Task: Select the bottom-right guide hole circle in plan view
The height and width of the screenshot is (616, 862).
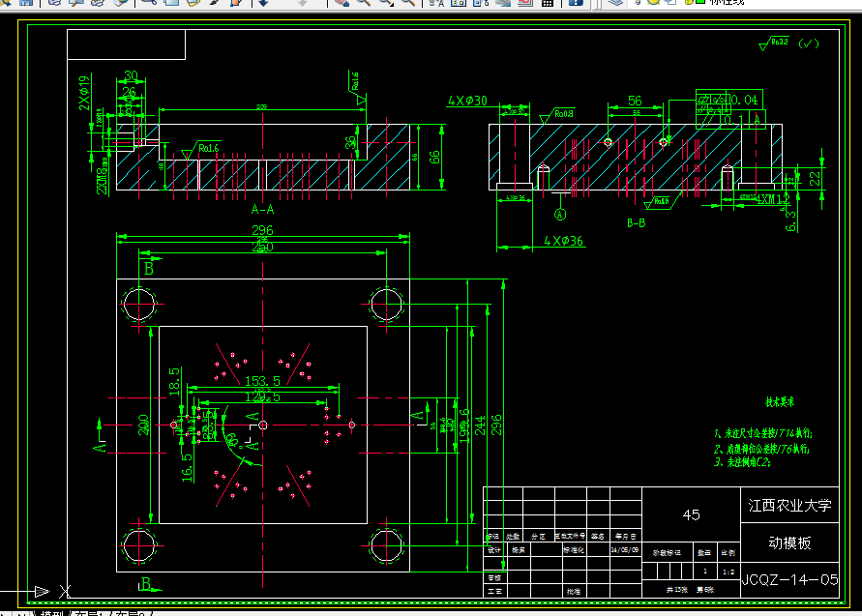Action: click(386, 545)
